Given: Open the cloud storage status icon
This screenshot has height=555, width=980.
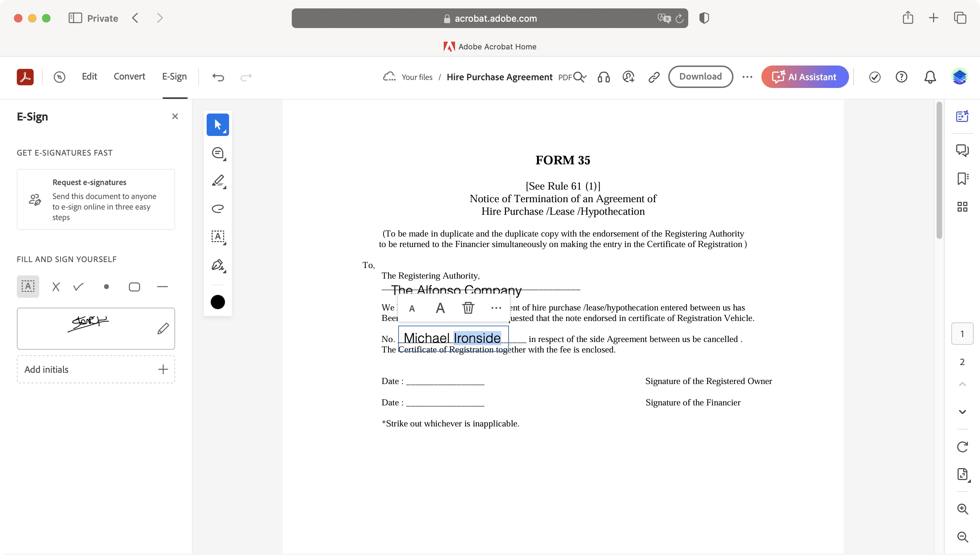Looking at the screenshot, I should (x=389, y=77).
